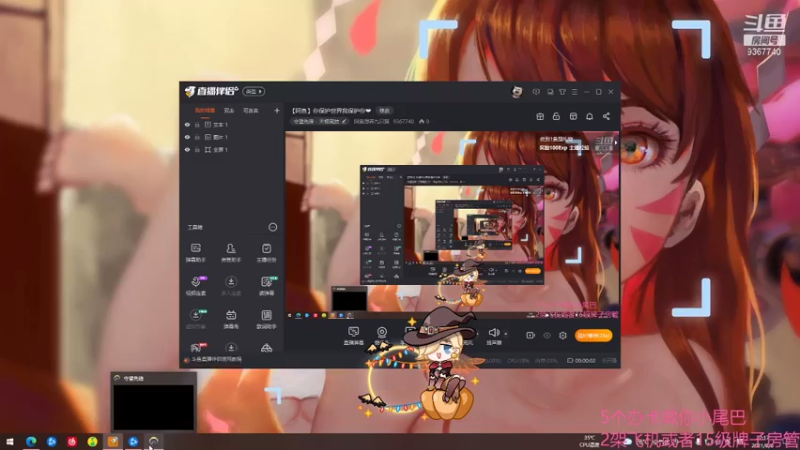Expand the arrow at preview top-right corner
Image resolution: width=800 pixels, height=450 pixels.
[x=616, y=142]
